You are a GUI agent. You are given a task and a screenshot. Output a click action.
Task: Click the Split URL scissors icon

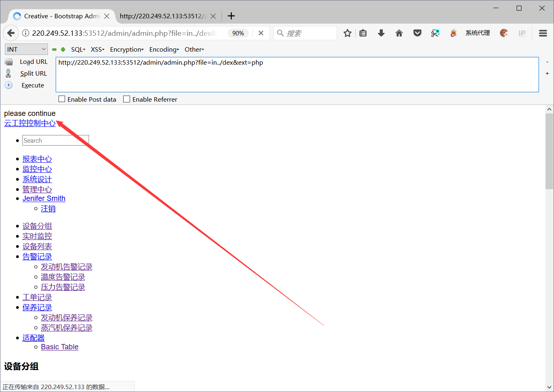pyautogui.click(x=9, y=73)
